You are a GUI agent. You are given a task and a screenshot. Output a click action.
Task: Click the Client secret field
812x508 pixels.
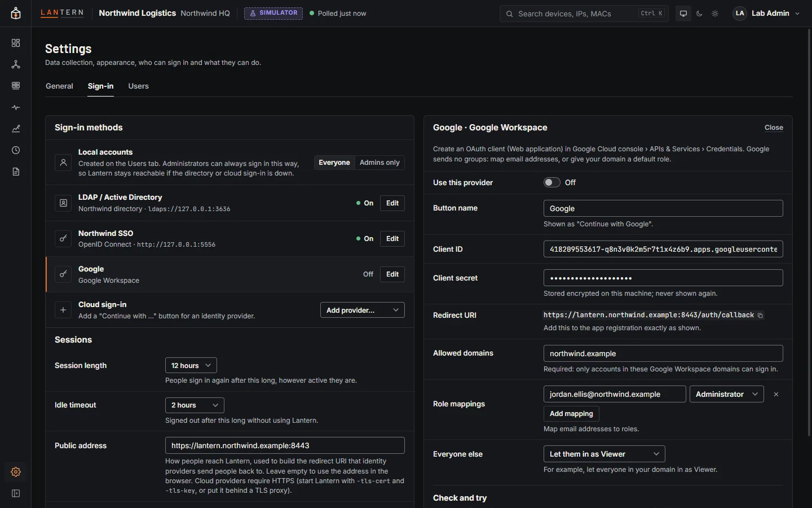pyautogui.click(x=663, y=278)
